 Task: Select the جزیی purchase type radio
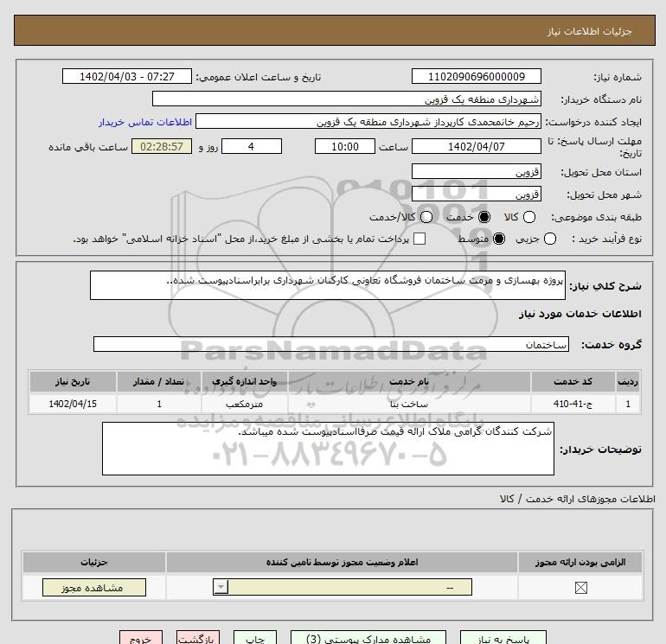pyautogui.click(x=549, y=239)
